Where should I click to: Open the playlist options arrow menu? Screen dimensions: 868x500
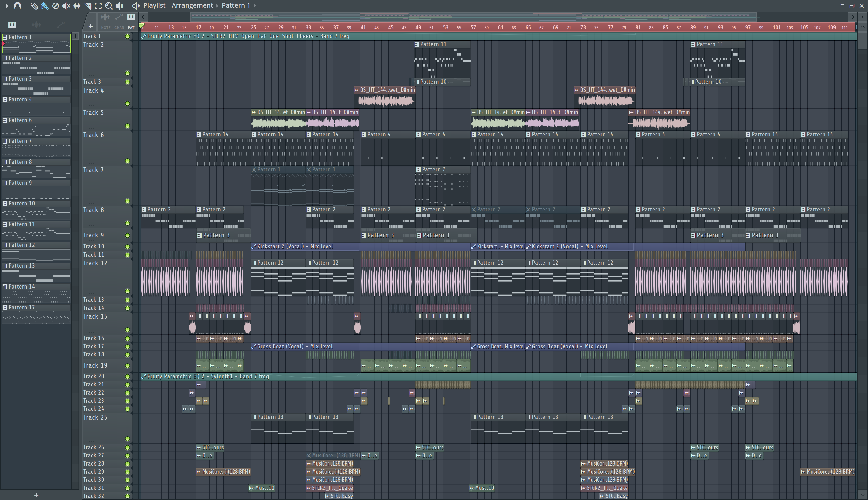(7, 6)
